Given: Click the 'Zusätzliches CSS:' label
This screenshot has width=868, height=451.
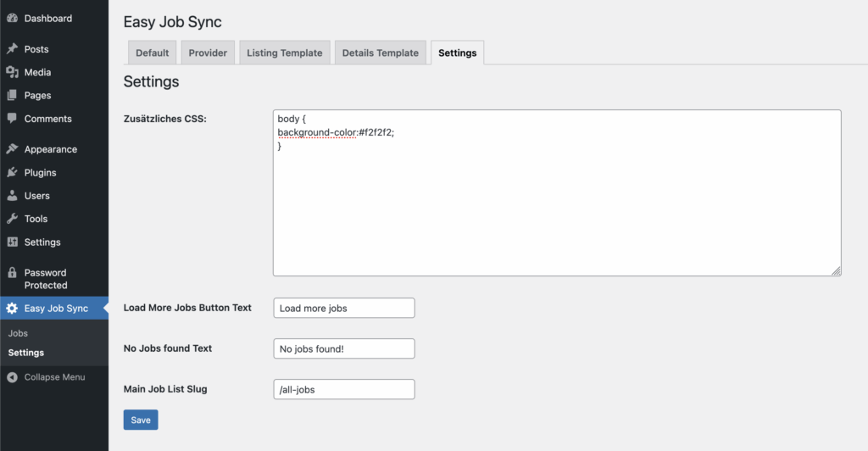Looking at the screenshot, I should (x=165, y=119).
